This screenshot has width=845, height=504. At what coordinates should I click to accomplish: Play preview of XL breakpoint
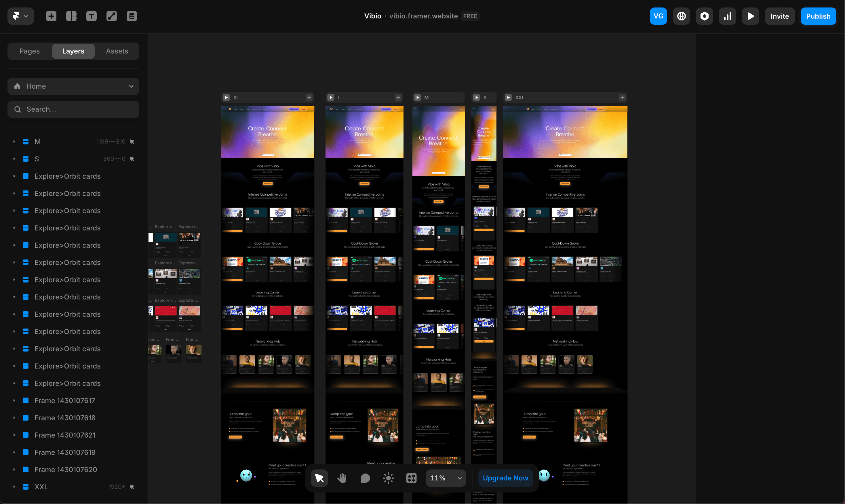(226, 98)
